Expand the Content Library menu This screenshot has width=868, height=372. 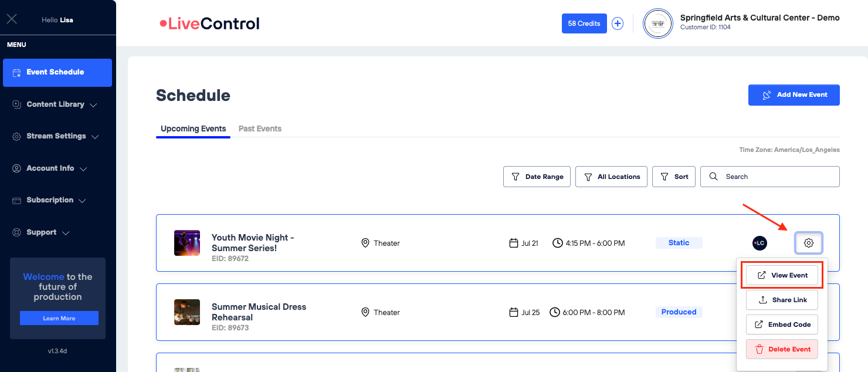56,104
